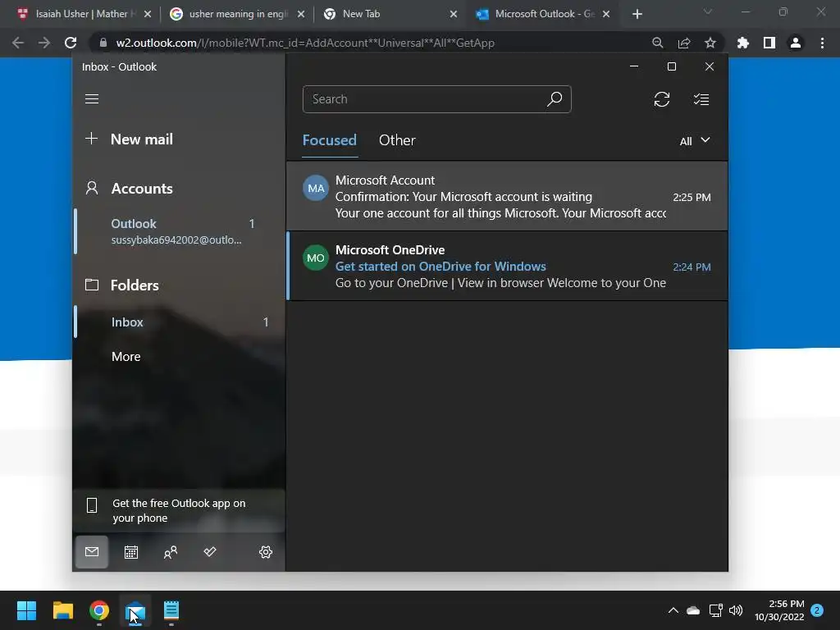The image size is (840, 630).
Task: Sync this view with the refresh icon
Action: click(x=662, y=99)
